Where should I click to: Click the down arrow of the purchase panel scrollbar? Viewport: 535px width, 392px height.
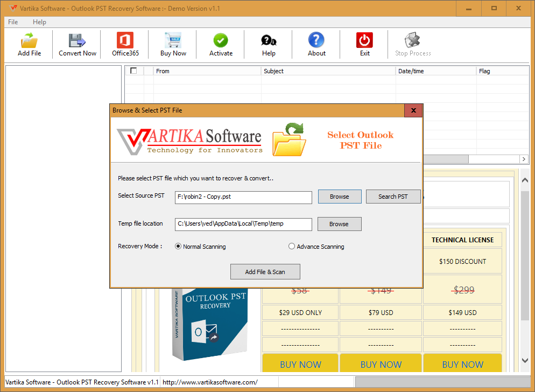[525, 360]
